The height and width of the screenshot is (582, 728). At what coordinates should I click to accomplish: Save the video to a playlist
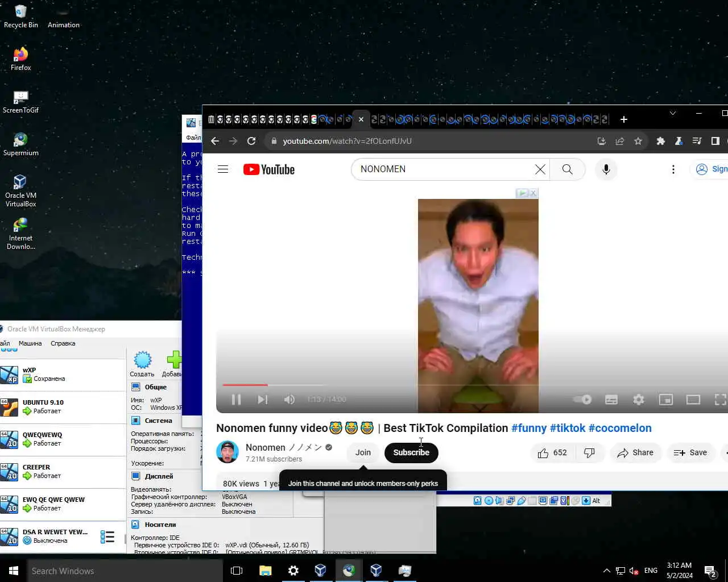point(690,453)
